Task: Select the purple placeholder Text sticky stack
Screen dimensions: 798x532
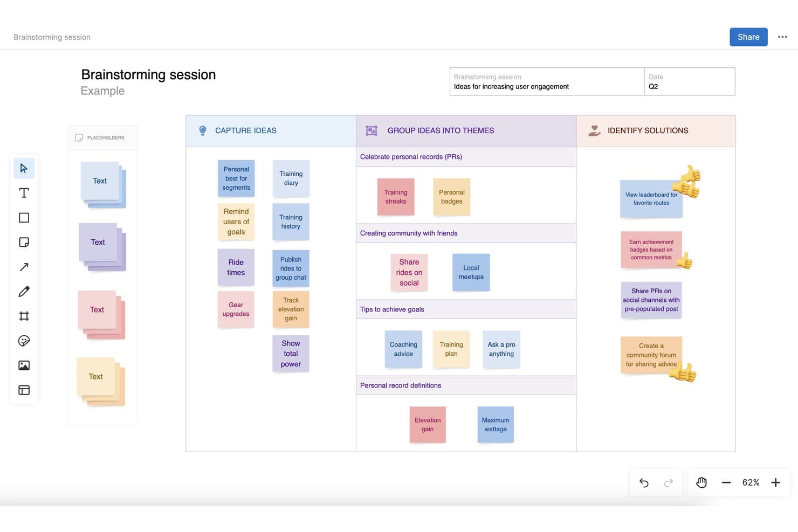Action: pos(102,246)
